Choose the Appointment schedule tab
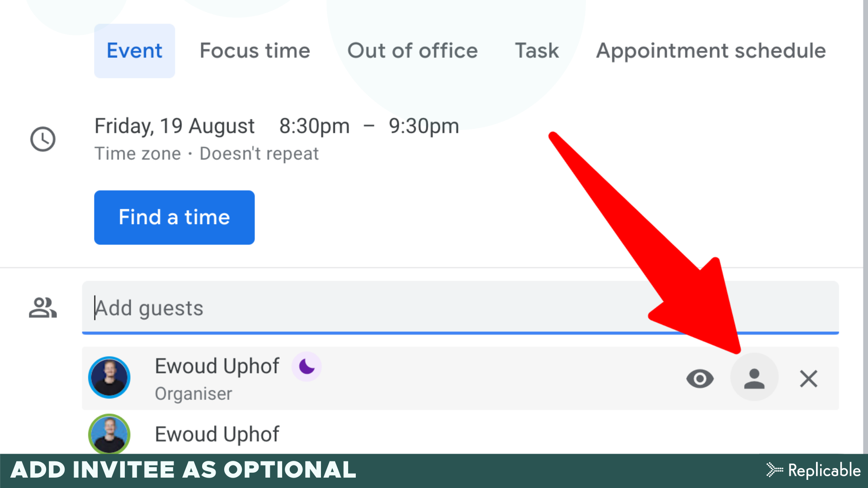Image resolution: width=868 pixels, height=488 pixels. [x=711, y=51]
